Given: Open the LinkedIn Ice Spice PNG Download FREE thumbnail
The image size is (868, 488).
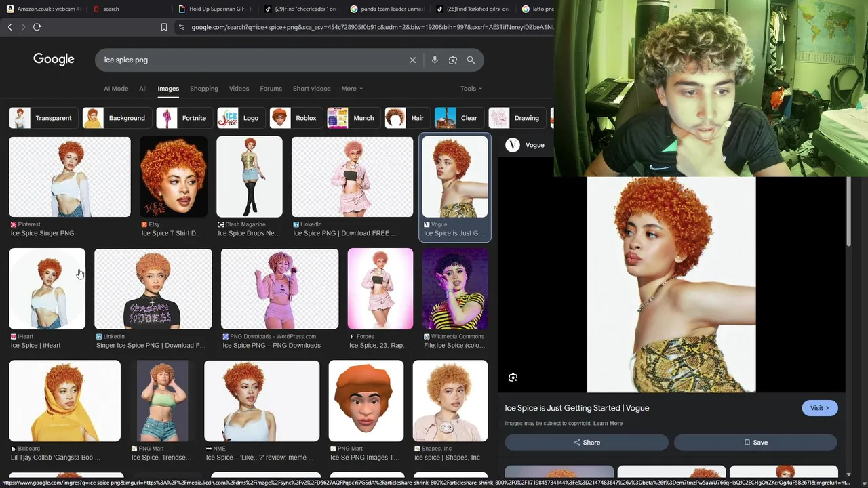Looking at the screenshot, I should (x=352, y=177).
